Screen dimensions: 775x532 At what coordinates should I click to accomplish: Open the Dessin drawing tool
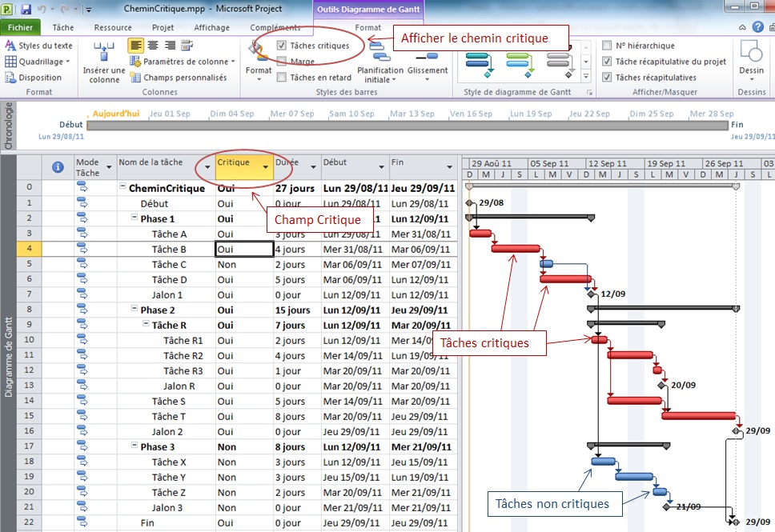tap(751, 61)
